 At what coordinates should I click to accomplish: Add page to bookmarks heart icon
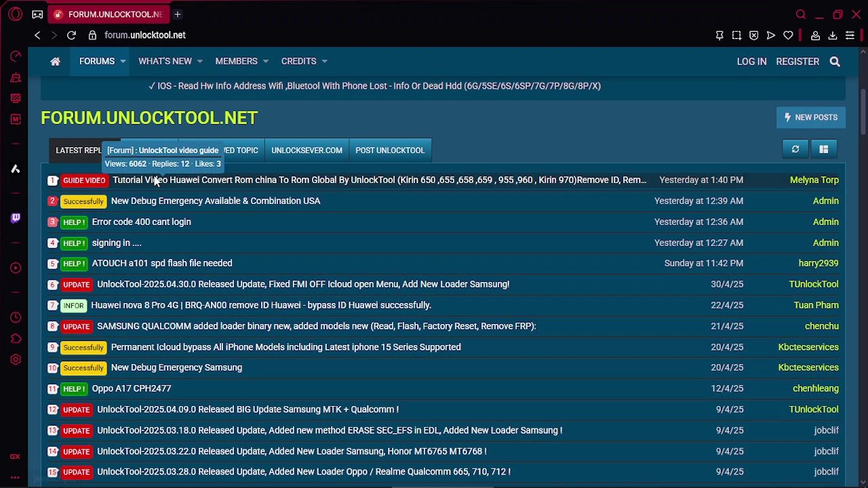pyautogui.click(x=787, y=35)
